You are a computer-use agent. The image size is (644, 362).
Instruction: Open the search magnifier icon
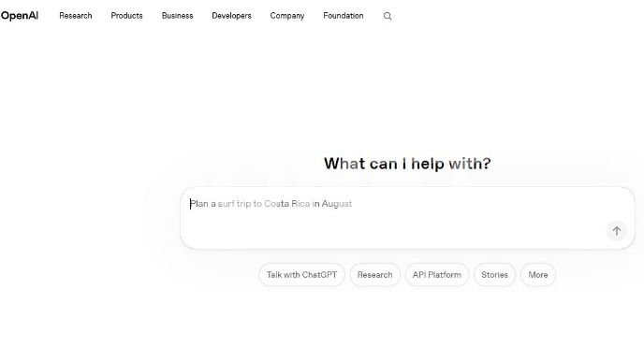(388, 16)
